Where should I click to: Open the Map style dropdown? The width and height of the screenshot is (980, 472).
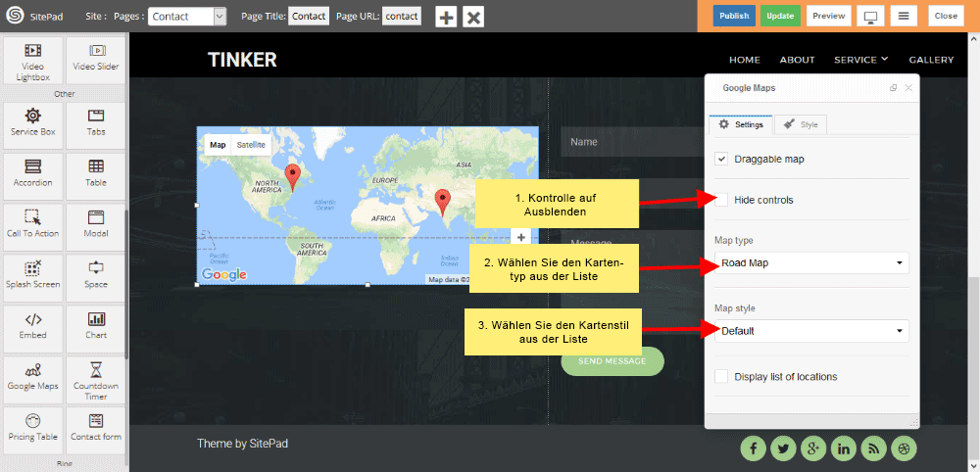pyautogui.click(x=811, y=331)
